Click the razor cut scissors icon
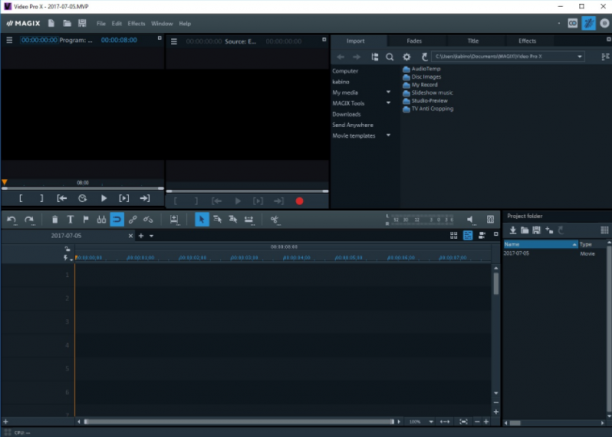 click(101, 220)
